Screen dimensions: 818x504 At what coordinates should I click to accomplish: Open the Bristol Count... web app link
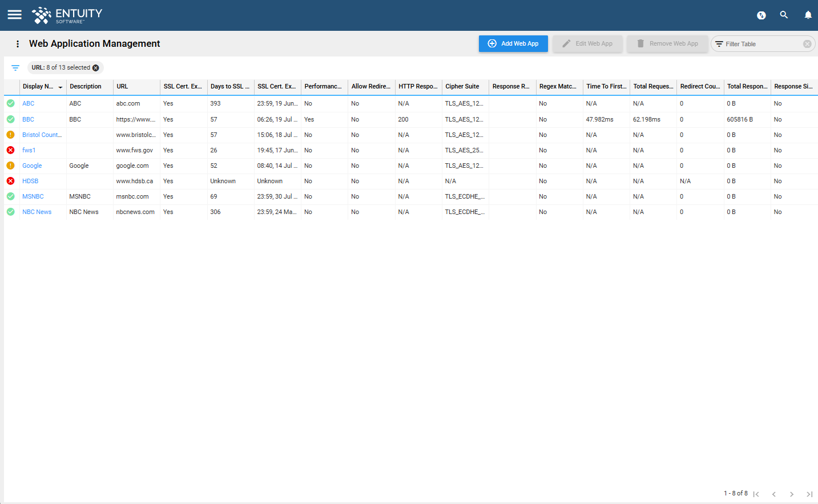[x=42, y=135]
